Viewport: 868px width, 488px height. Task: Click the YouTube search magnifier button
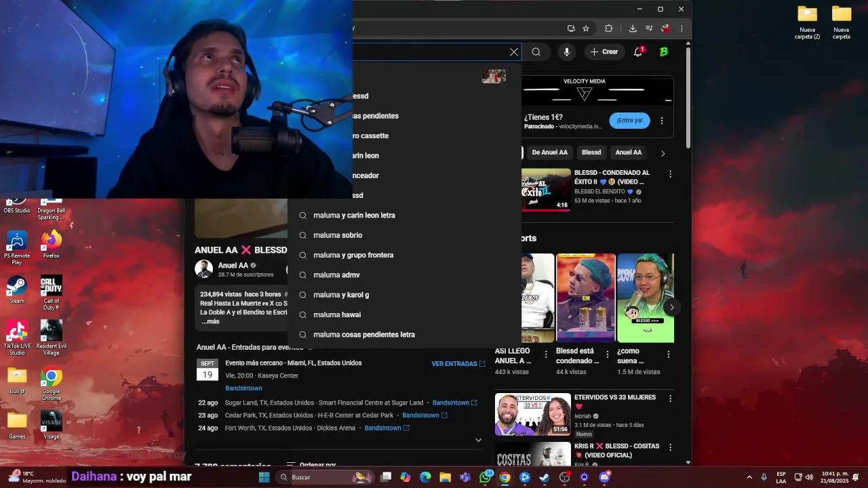(x=536, y=52)
